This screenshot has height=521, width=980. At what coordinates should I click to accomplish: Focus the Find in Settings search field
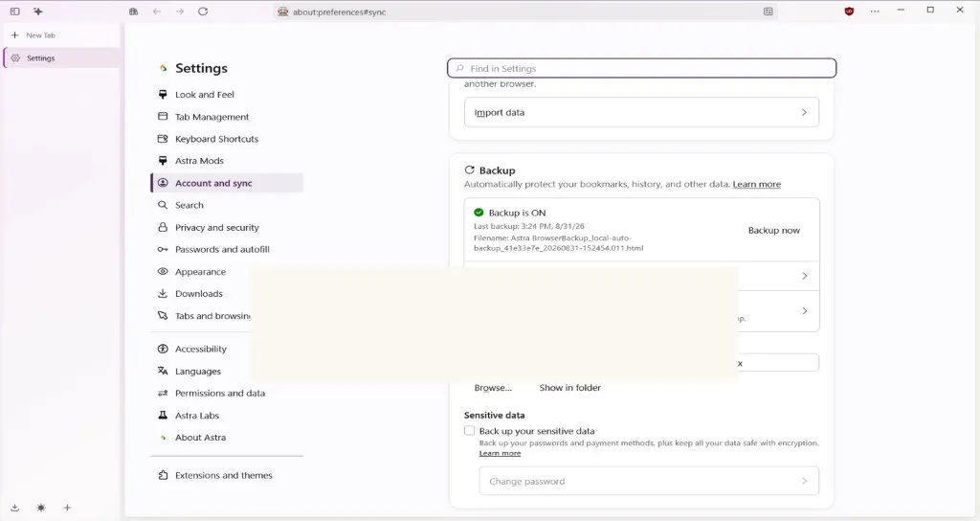[x=642, y=68]
